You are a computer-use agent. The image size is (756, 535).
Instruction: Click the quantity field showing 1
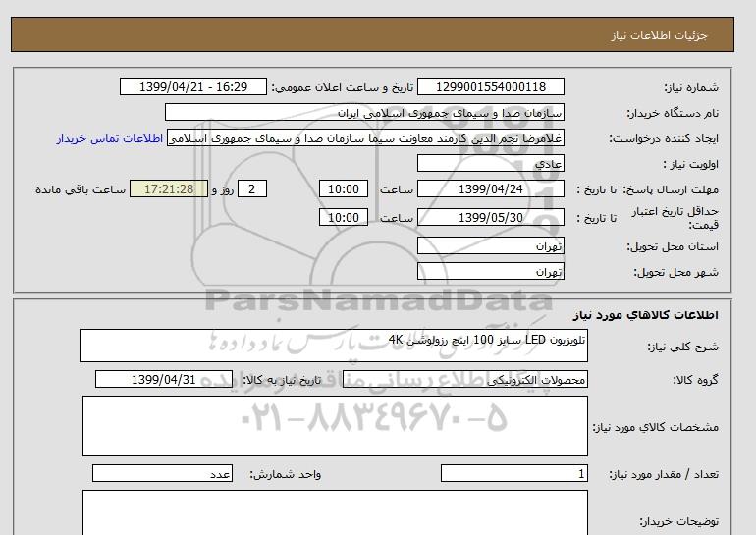pos(514,474)
